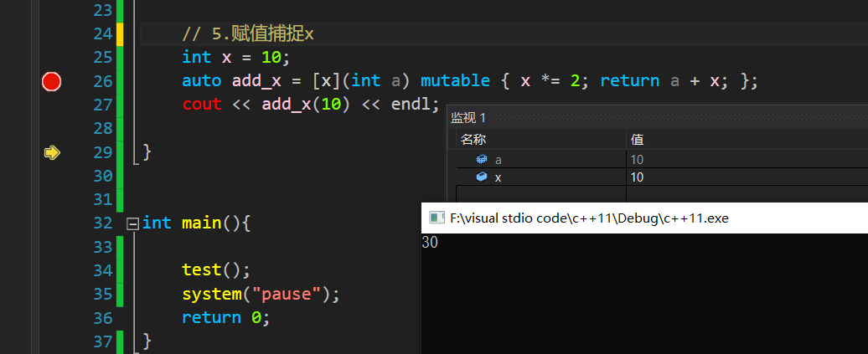This screenshot has width=868, height=354.
Task: Click the console window icon of c++11.exe
Action: coord(437,218)
